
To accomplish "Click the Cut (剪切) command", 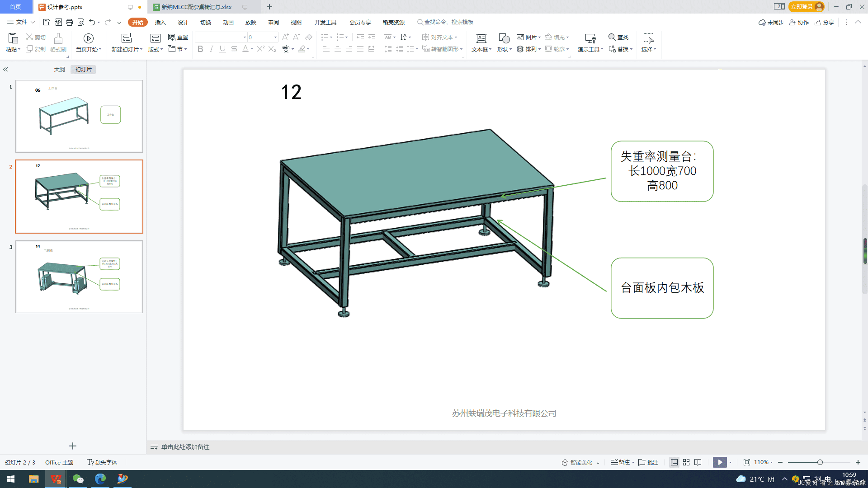I will click(36, 37).
